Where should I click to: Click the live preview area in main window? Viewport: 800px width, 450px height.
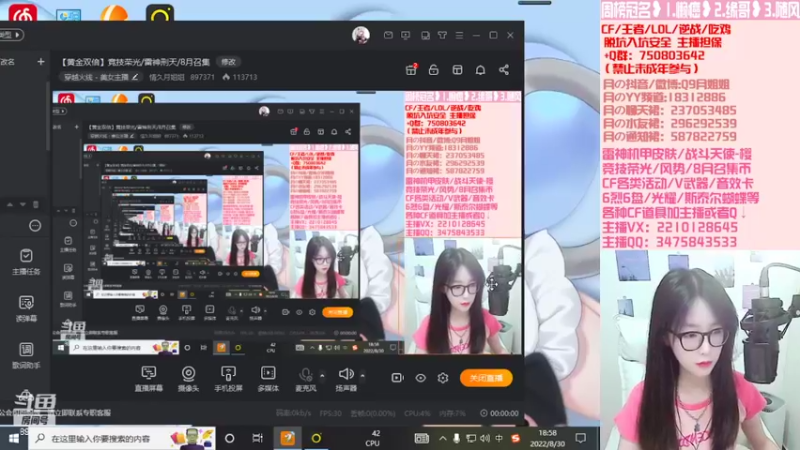point(287,222)
